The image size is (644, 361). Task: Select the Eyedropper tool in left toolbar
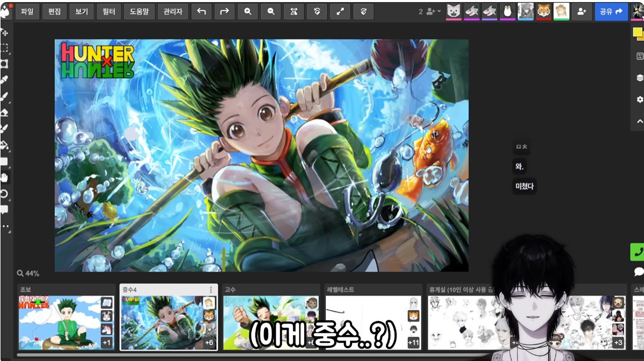point(4,80)
